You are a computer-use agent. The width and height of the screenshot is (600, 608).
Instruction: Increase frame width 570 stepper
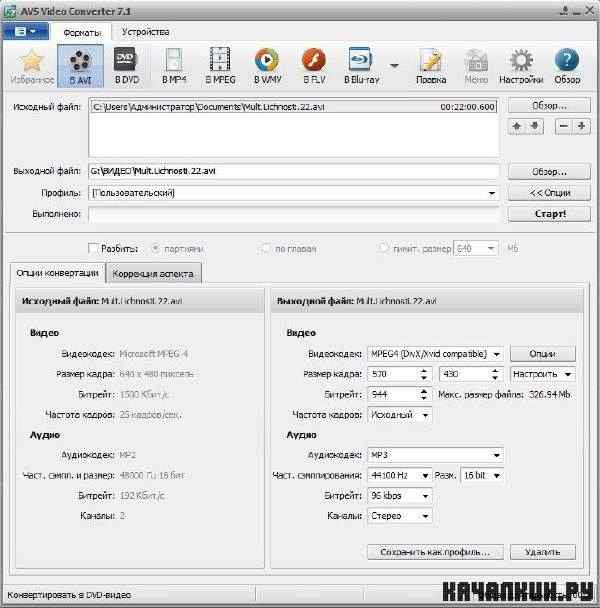coord(424,370)
